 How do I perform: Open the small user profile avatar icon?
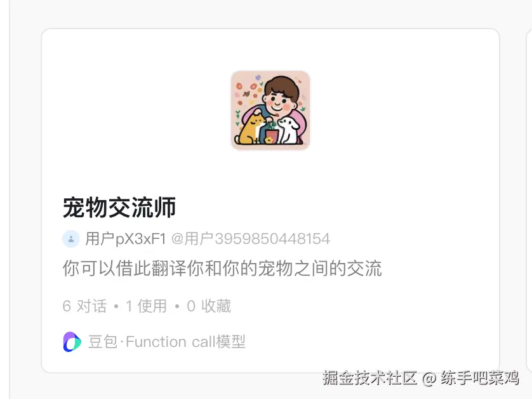(x=71, y=239)
